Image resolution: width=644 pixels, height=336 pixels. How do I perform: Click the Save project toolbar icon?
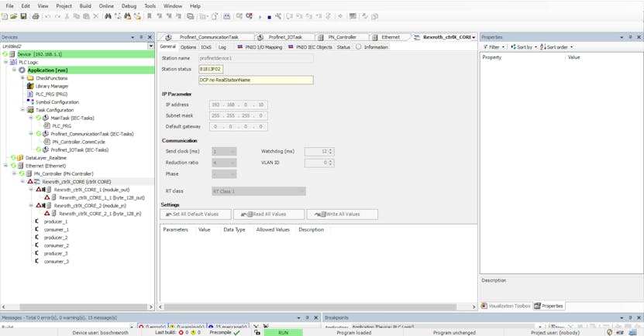pos(23,16)
